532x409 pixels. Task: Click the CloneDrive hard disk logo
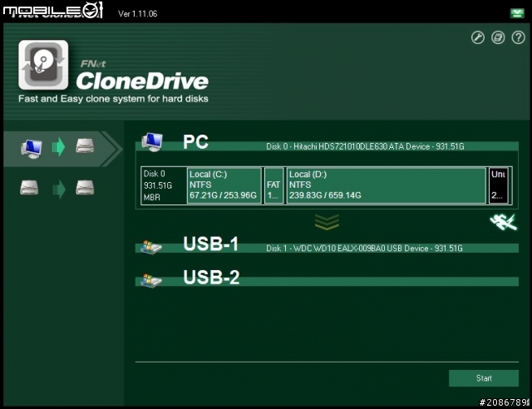43,65
